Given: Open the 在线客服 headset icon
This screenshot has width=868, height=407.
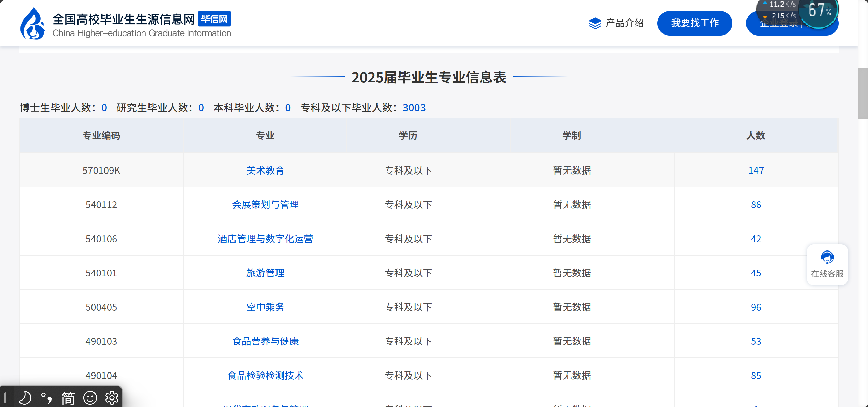Looking at the screenshot, I should (x=827, y=257).
